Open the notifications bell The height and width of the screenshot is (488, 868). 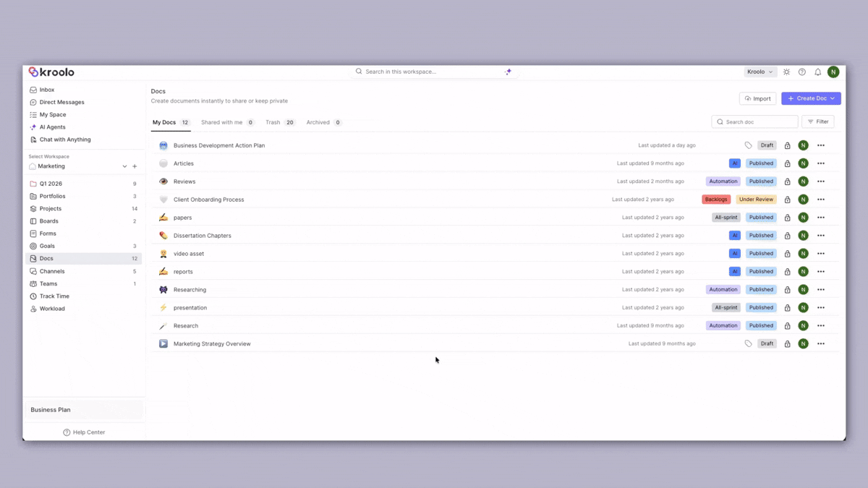(x=817, y=72)
